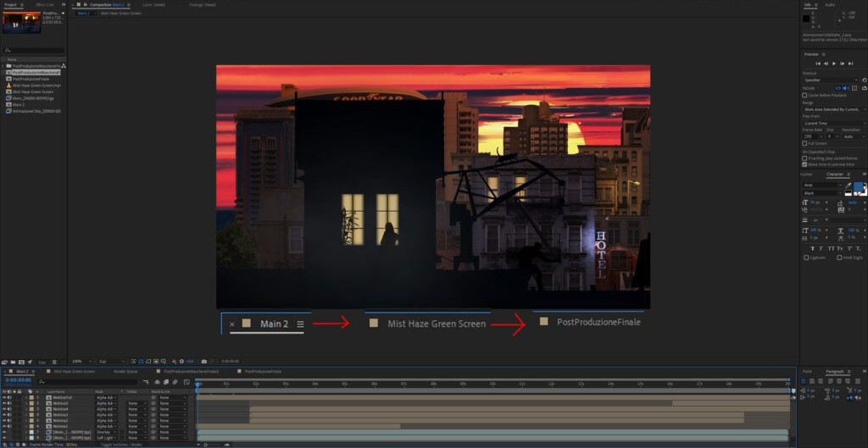Open the Black font style dropdown
868x448 pixels.
pos(822,193)
